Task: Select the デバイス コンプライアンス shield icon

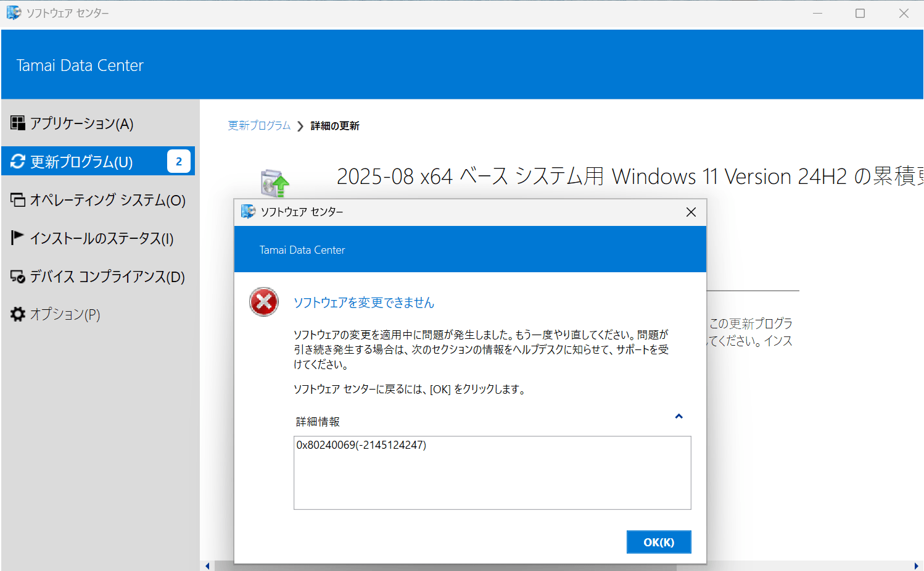Action: tap(18, 277)
